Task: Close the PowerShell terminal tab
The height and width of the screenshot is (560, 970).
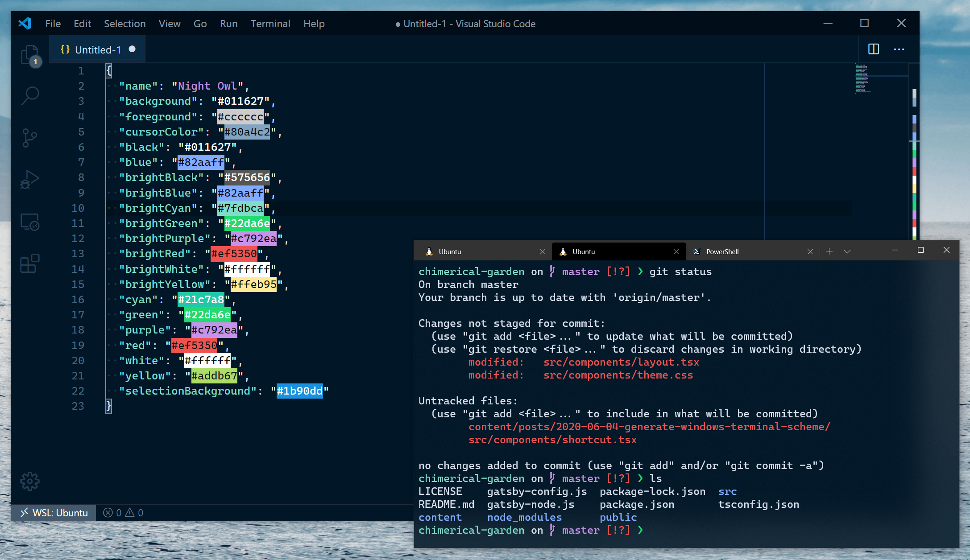Action: (x=810, y=251)
